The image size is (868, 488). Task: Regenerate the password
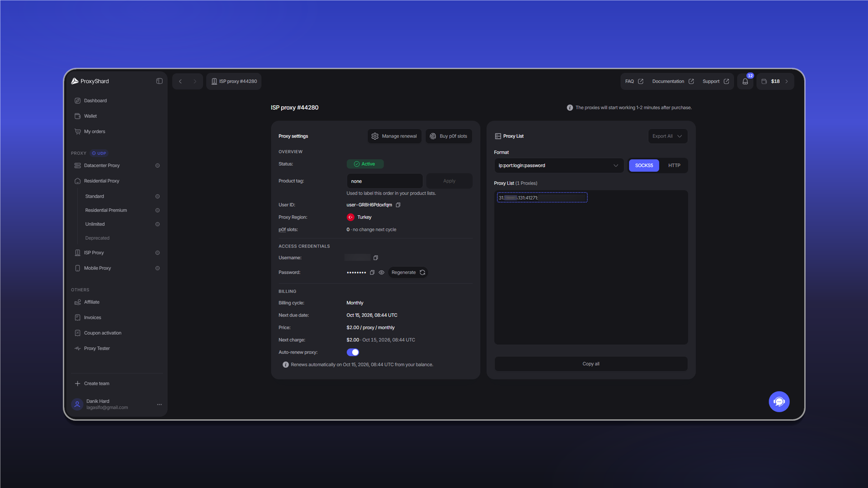pyautogui.click(x=408, y=272)
